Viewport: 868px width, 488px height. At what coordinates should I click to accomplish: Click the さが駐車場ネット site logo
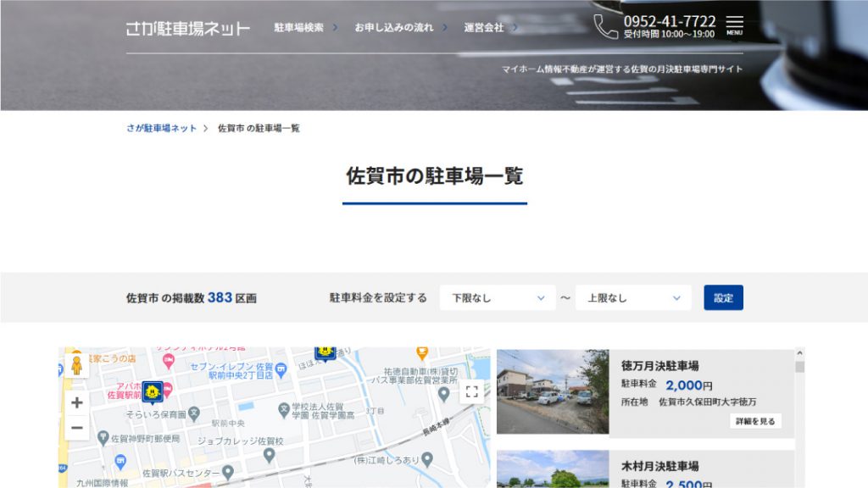187,28
